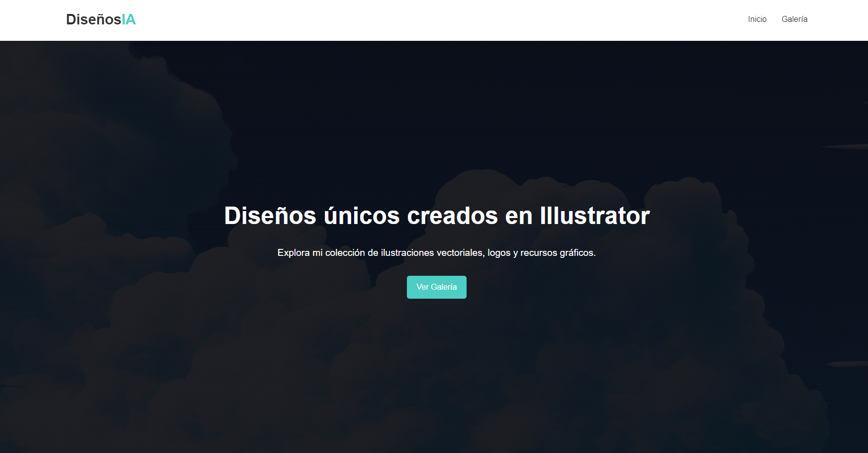The height and width of the screenshot is (453, 868).
Task: Open Galería from the top menu
Action: click(794, 19)
